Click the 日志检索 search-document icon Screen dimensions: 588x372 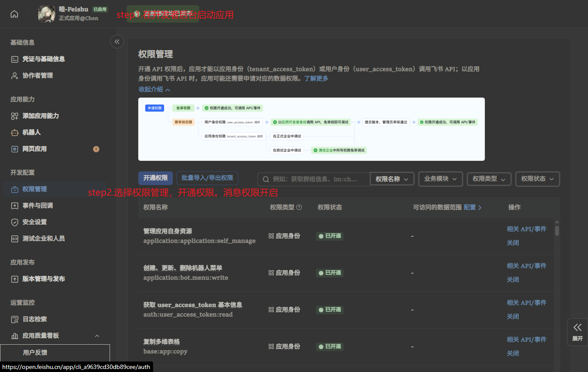[14, 319]
